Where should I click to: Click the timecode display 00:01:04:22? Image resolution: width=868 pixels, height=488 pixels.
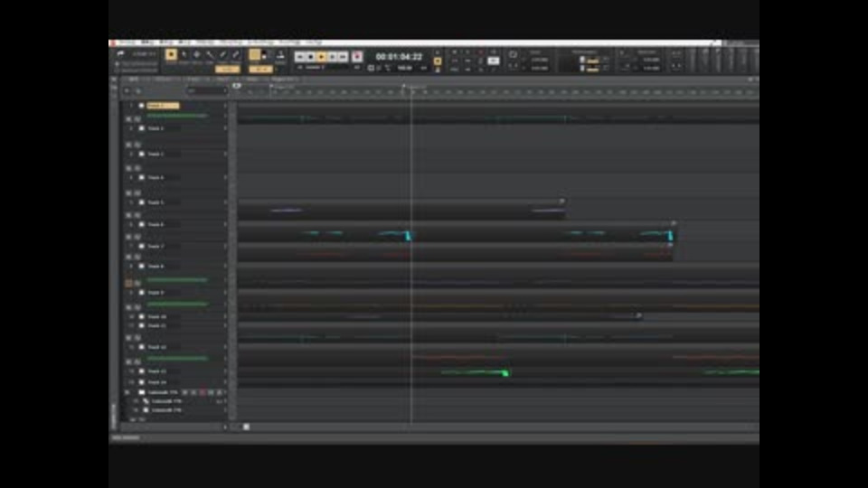point(399,56)
